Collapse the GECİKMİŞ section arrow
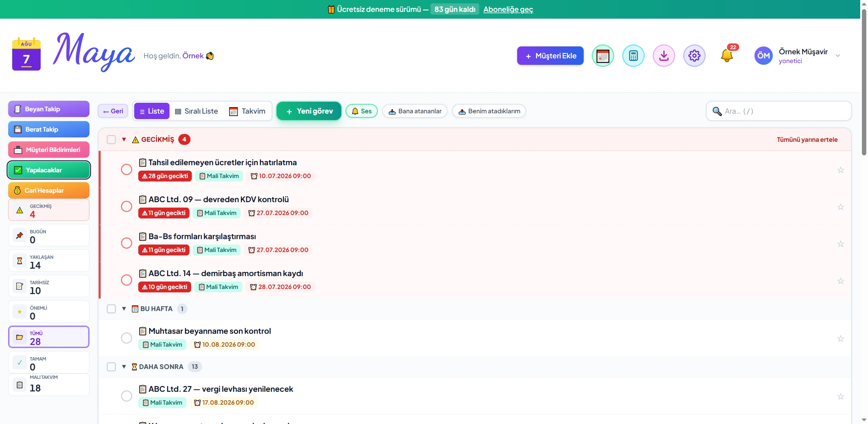This screenshot has width=868, height=424. point(124,139)
